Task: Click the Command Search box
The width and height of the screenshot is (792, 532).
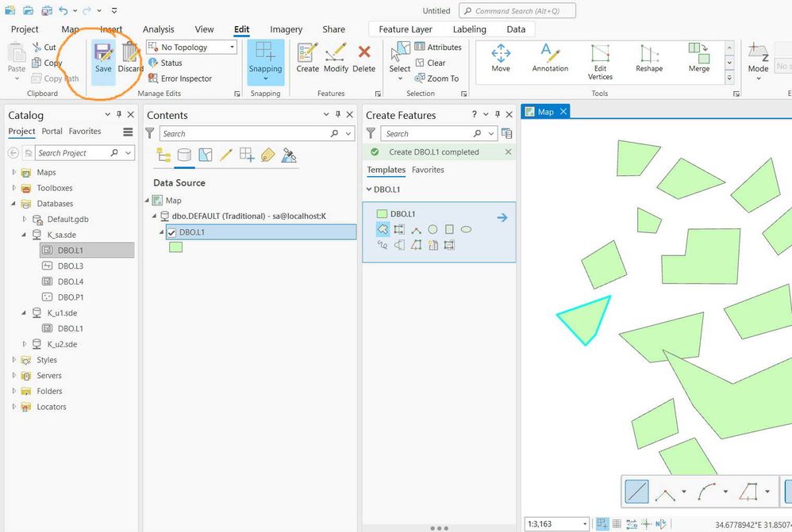Action: coord(517,10)
